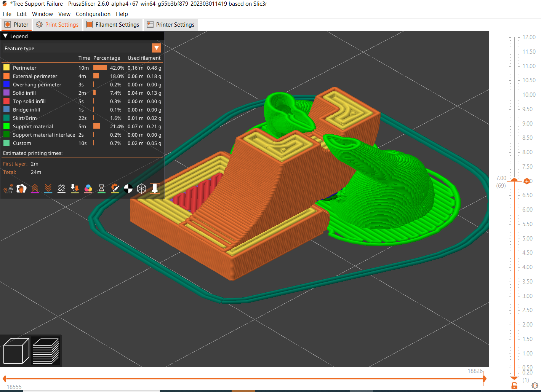The height and width of the screenshot is (392, 541).
Task: Toggle center of gravity marker icon
Action: 128,188
